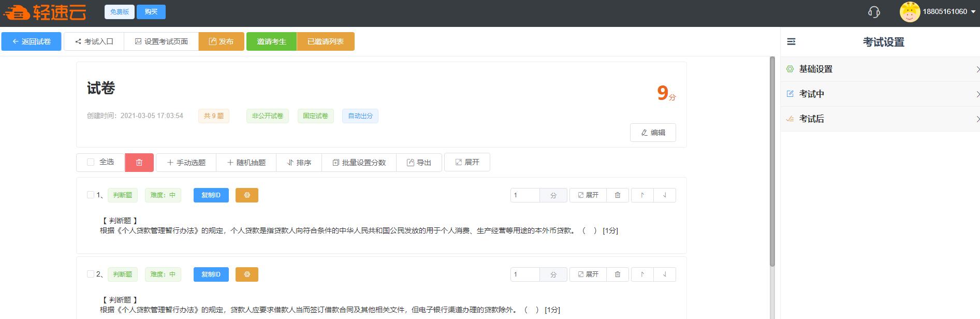Expand question 1 with 展开
The height and width of the screenshot is (319, 980).
tap(588, 195)
